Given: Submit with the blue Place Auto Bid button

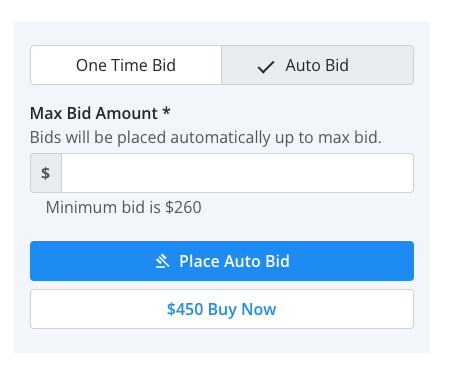Looking at the screenshot, I should tap(222, 261).
